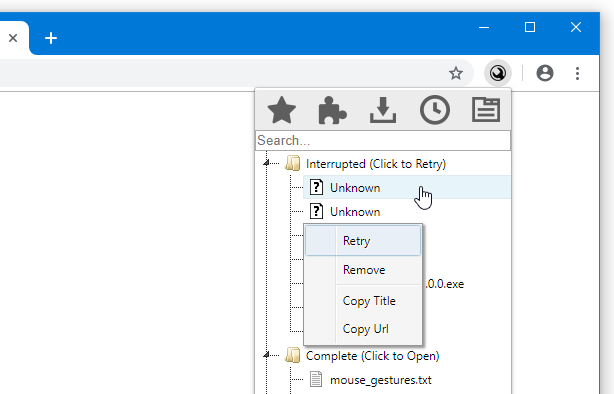The height and width of the screenshot is (394, 614).
Task: Open the mouse_gestures.txt download
Action: pos(381,380)
